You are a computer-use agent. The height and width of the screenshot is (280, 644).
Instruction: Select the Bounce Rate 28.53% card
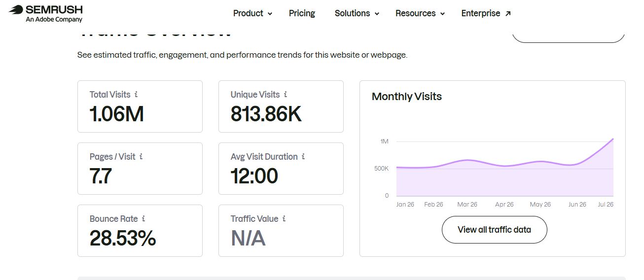[x=140, y=231]
